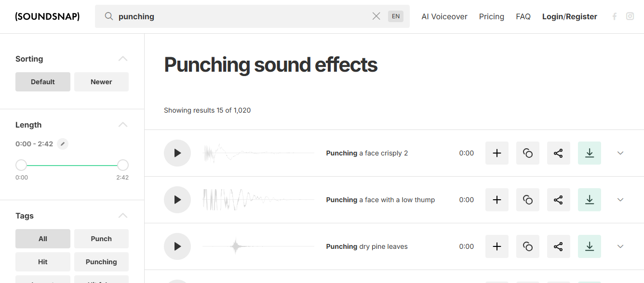The height and width of the screenshot is (283, 644).
Task: Edit the length range with the pencil icon
Action: tap(62, 143)
